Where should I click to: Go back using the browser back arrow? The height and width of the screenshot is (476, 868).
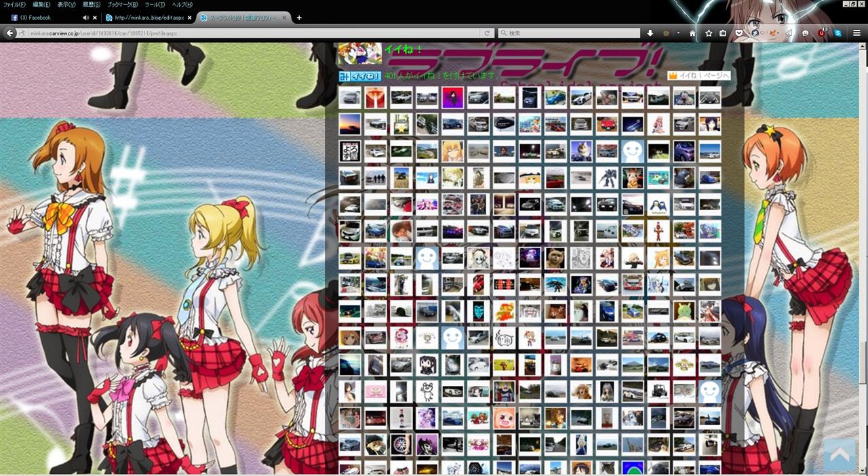[x=9, y=33]
